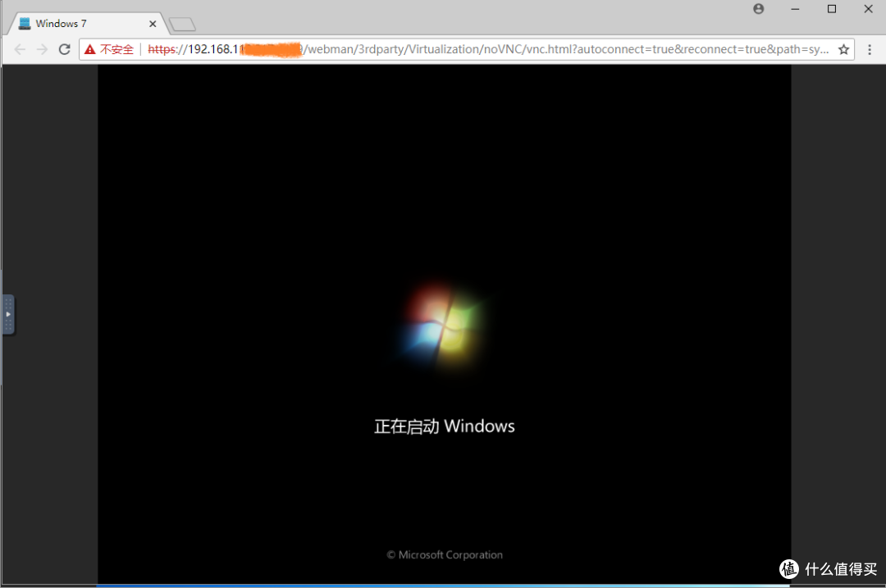Close the Chrome browser window
The image size is (886, 588).
point(868,9)
